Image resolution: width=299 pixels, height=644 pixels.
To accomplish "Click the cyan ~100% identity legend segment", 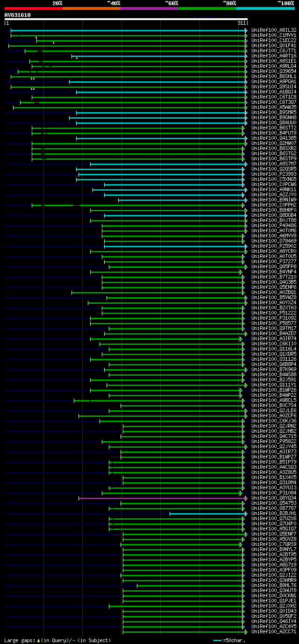I will click(x=265, y=8).
